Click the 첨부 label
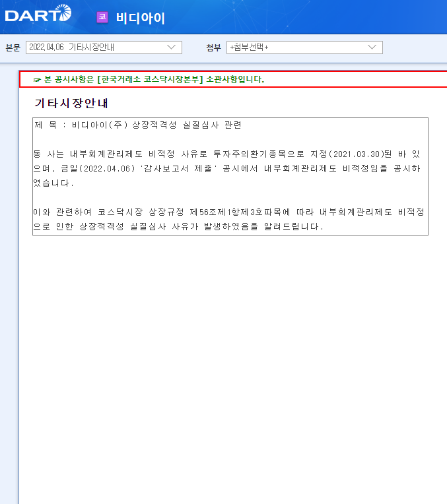447x504 pixels. [214, 47]
